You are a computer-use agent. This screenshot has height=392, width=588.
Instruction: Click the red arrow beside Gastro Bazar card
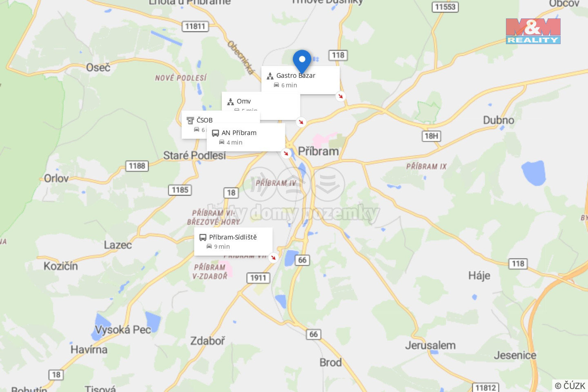pyautogui.click(x=341, y=96)
